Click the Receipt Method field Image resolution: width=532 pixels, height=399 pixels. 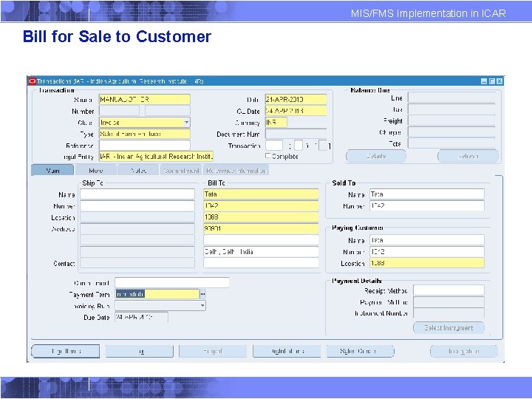point(449,290)
